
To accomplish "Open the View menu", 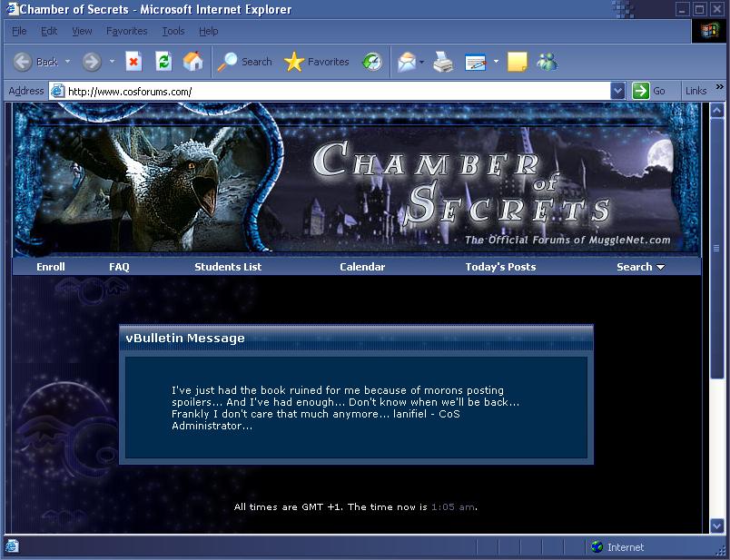I will 82,31.
